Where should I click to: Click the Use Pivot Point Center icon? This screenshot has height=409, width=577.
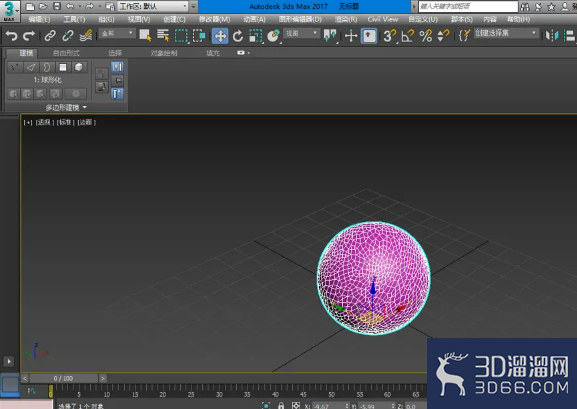(330, 36)
